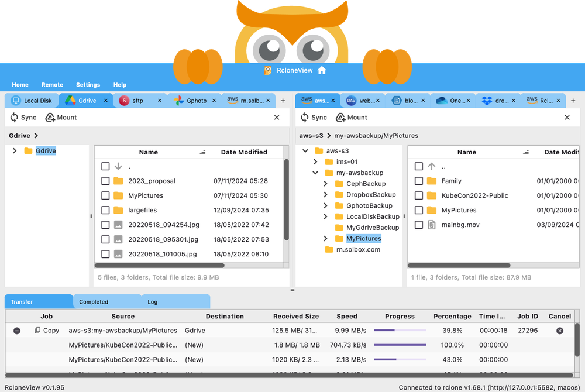This screenshot has height=392, width=585.
Task: Click the aws-s3 file list horizontal scrollbar
Action: point(459,266)
